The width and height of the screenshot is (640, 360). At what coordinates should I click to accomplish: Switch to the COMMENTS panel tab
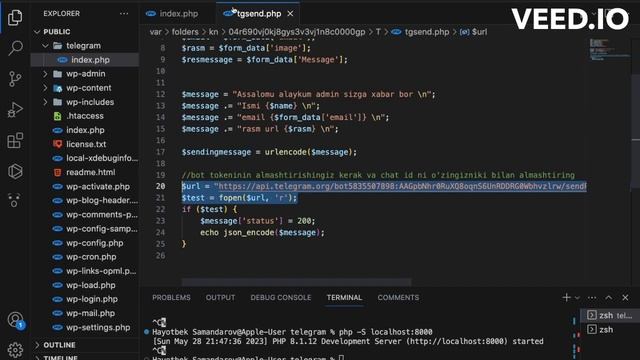pyautogui.click(x=398, y=298)
